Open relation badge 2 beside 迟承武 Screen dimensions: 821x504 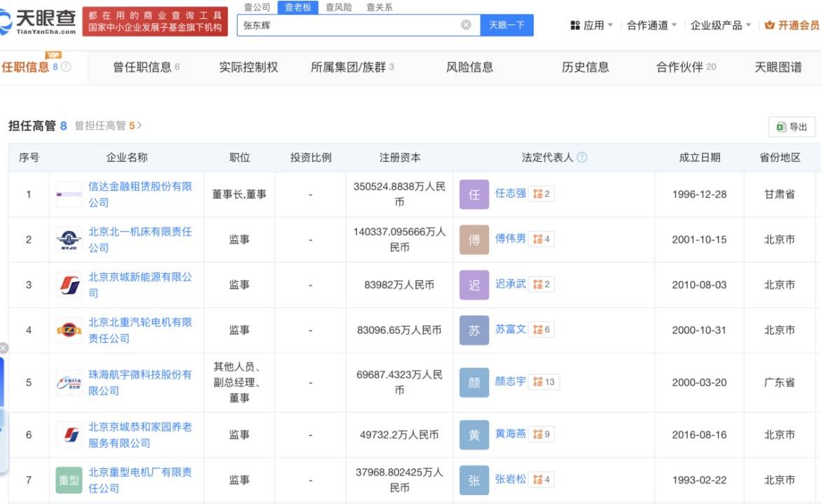pyautogui.click(x=541, y=284)
